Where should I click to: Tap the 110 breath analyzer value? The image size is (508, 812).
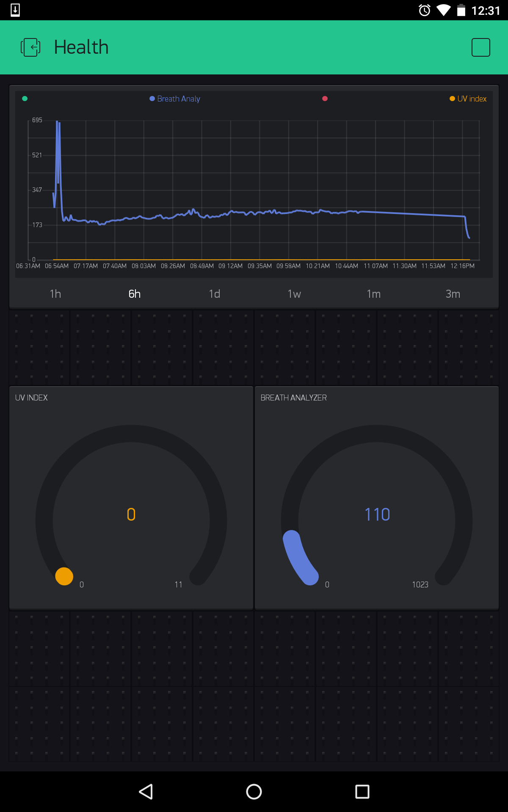pyautogui.click(x=377, y=514)
